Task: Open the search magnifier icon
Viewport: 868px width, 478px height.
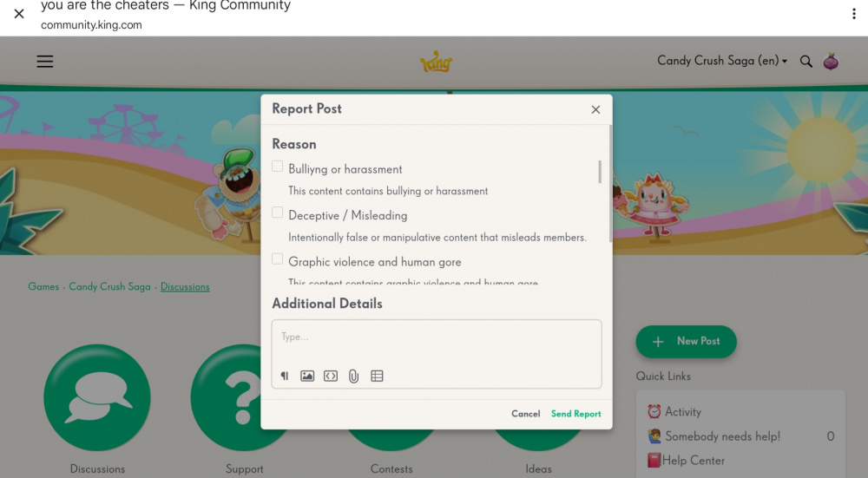Action: click(x=806, y=62)
